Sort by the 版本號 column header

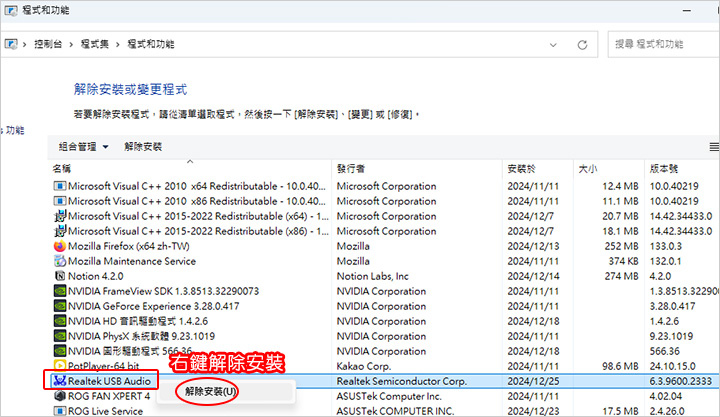[x=664, y=169]
